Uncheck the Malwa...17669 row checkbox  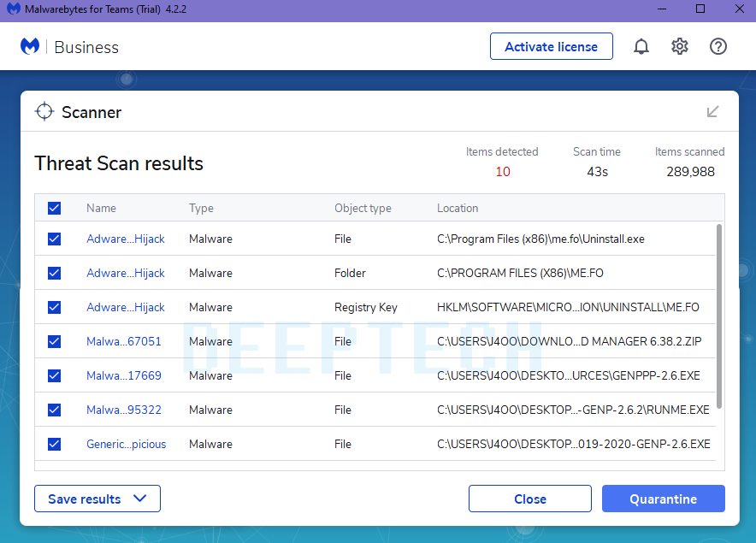click(55, 375)
